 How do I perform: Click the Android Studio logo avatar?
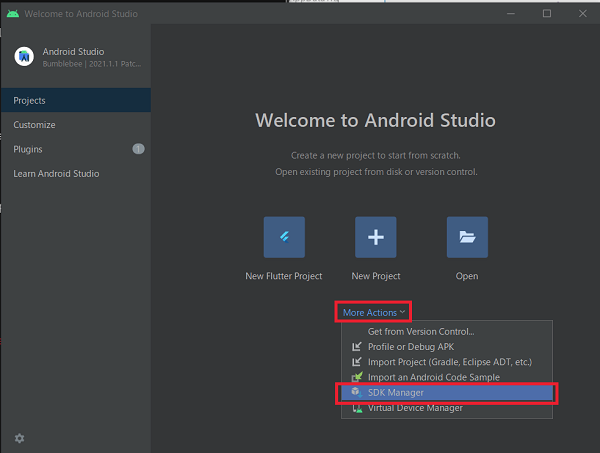coord(24,57)
